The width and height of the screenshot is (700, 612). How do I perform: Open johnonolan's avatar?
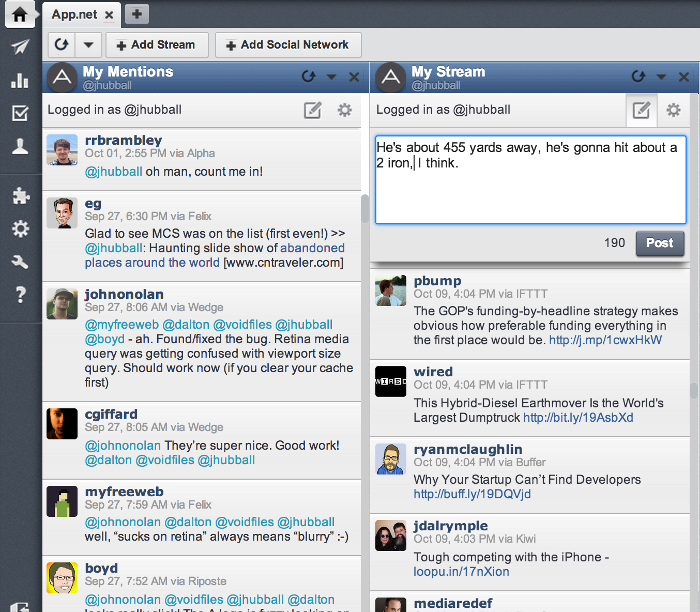coord(62,304)
